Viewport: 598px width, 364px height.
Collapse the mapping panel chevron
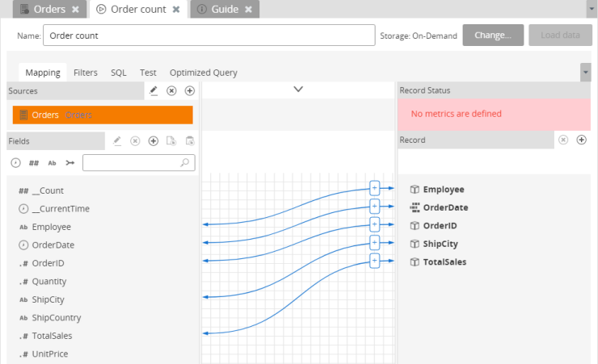[298, 89]
